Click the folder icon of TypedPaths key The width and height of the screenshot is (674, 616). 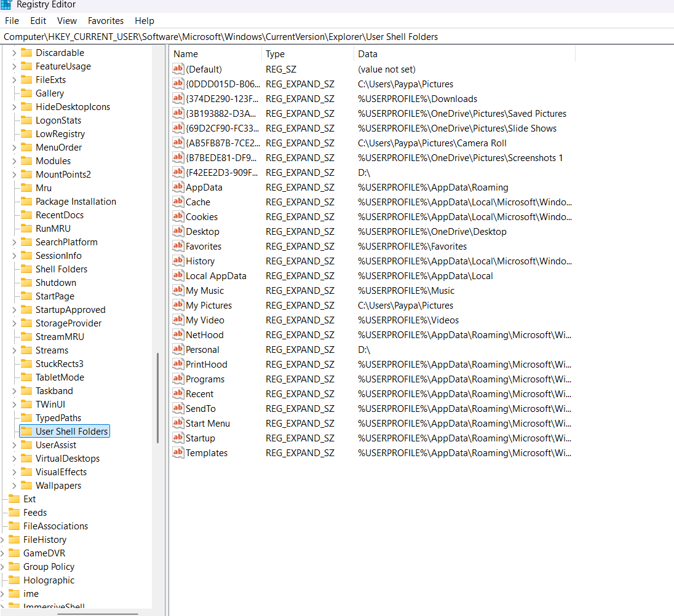[26, 417]
